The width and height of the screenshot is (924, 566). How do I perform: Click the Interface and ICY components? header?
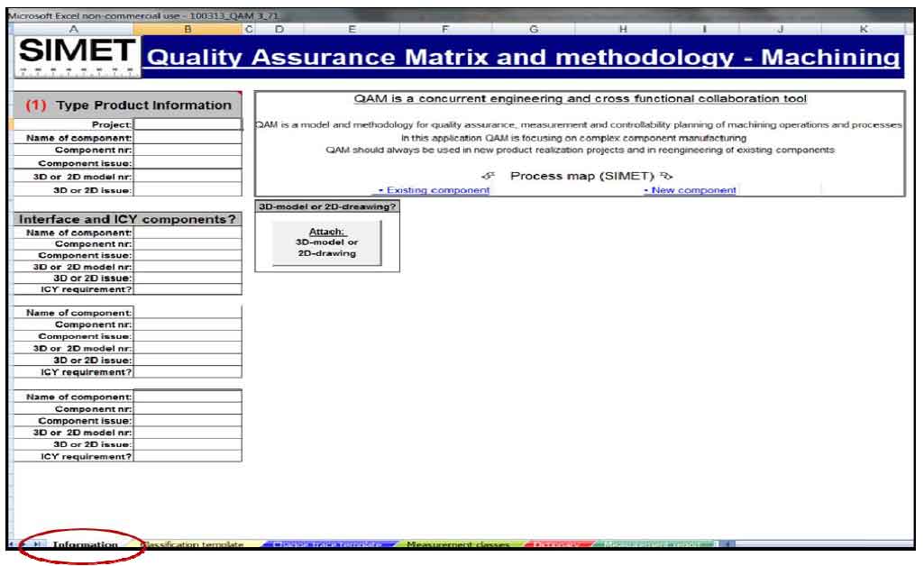pyautogui.click(x=127, y=219)
